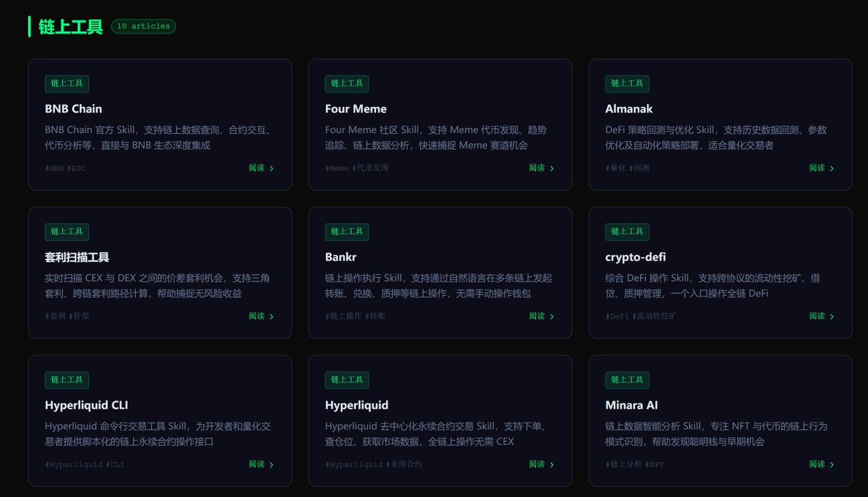Open the 套利扫描工具 card's 阅读 link

[x=261, y=316]
